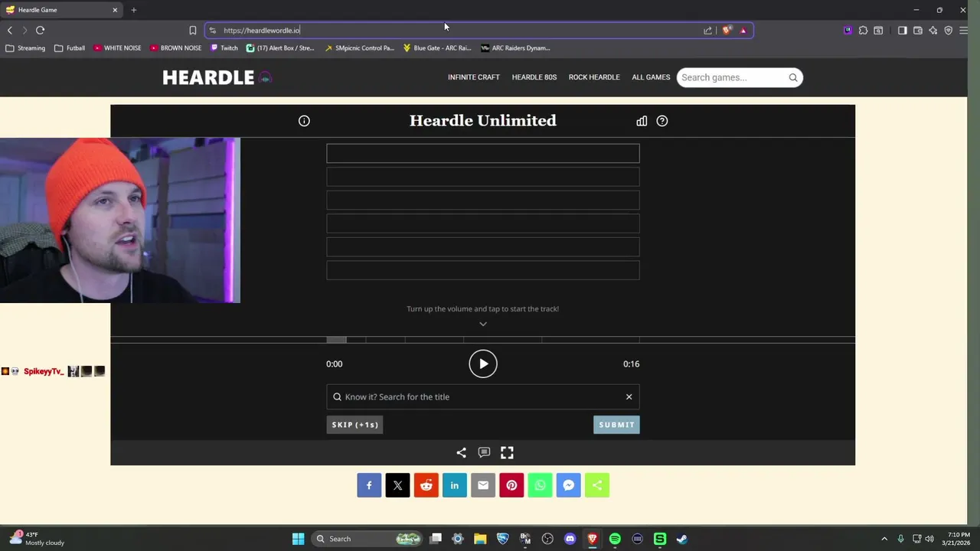This screenshot has width=980, height=551.
Task: Open Brave Shields icon
Action: 727,31
